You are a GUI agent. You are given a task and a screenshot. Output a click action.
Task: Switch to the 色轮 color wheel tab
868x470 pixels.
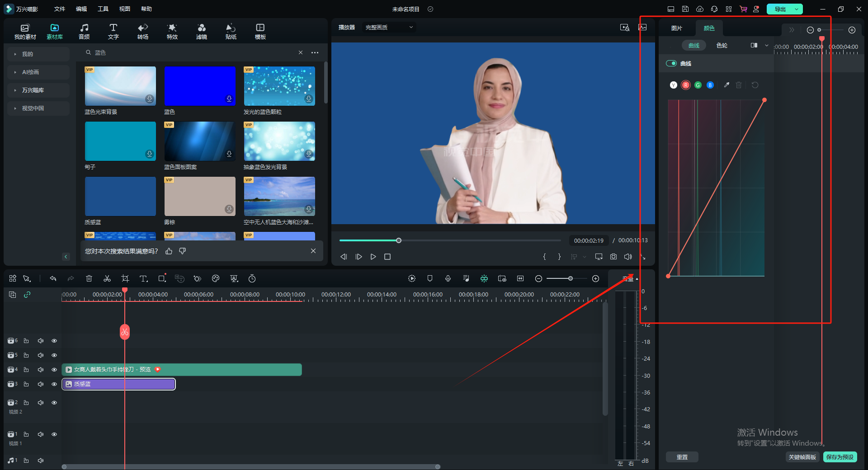[x=722, y=46]
